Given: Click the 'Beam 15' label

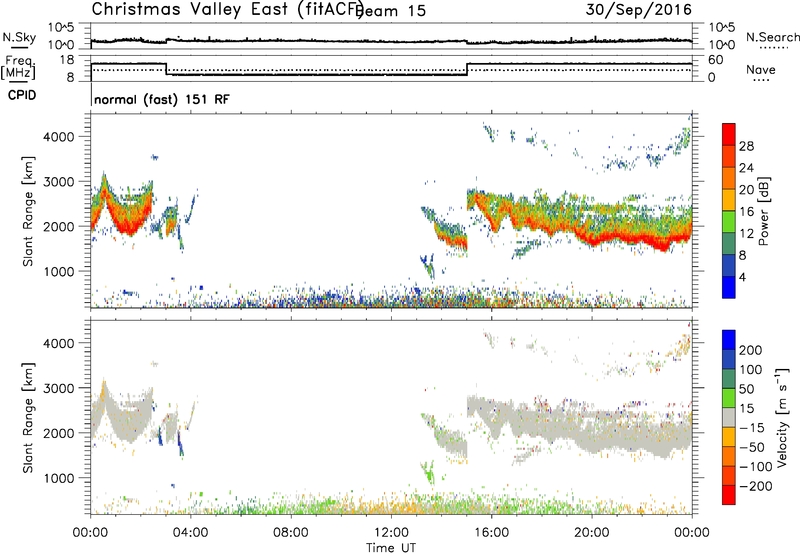Looking at the screenshot, I should click(x=391, y=11).
